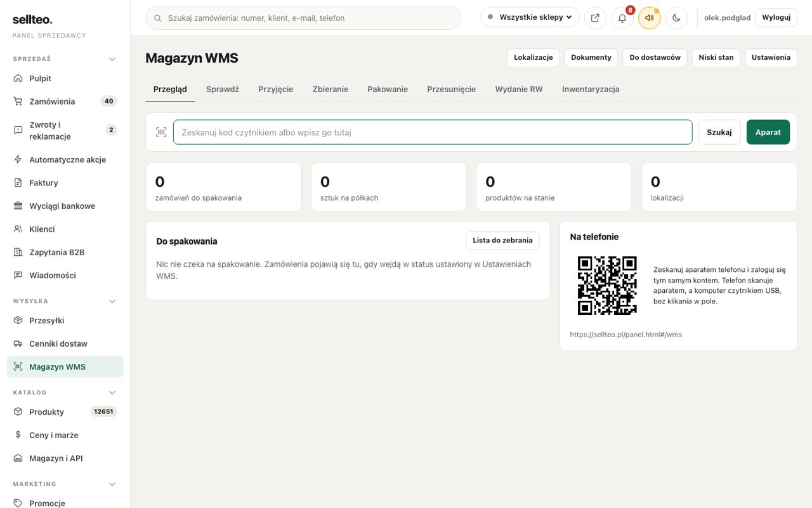Click the Dokumenty button
This screenshot has height=508, width=812.
click(591, 57)
